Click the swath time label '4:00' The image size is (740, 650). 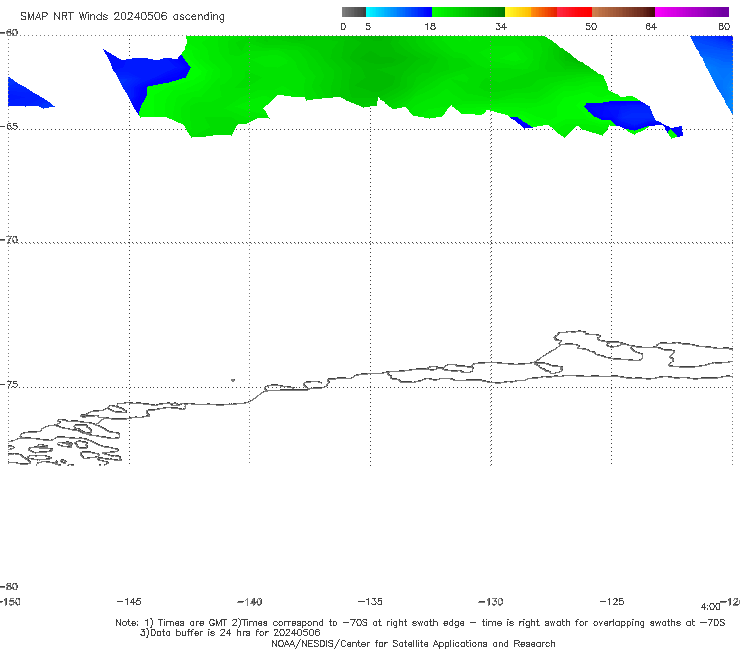[710, 607]
